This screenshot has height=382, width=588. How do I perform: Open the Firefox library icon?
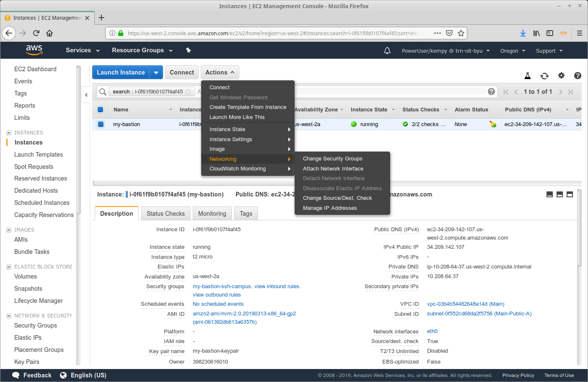click(x=536, y=33)
